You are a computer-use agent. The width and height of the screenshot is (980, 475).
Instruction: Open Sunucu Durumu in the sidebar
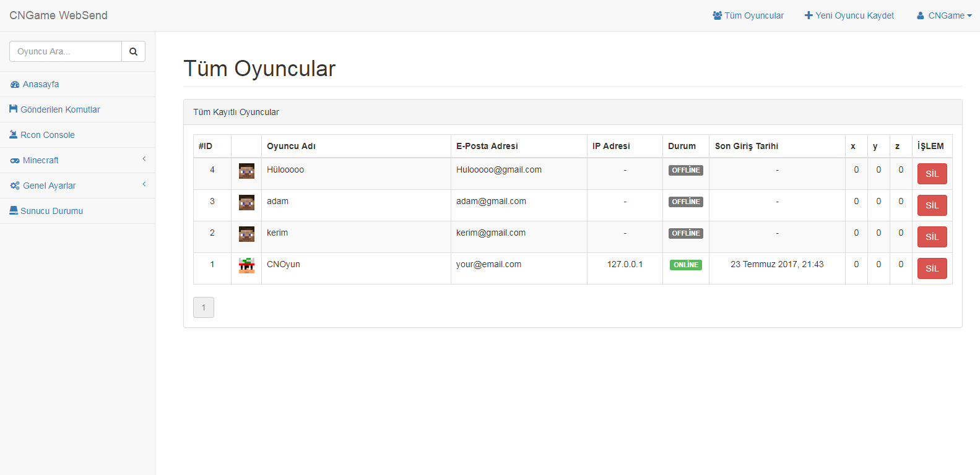[x=77, y=211]
